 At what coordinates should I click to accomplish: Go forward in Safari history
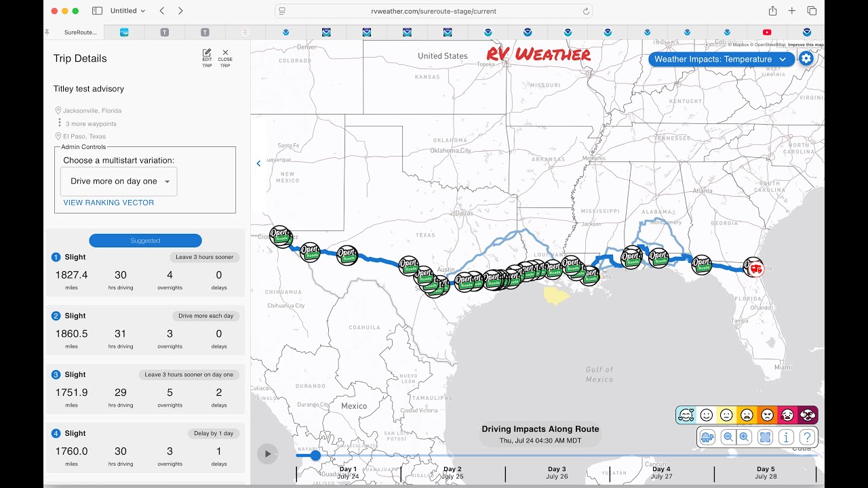(180, 11)
